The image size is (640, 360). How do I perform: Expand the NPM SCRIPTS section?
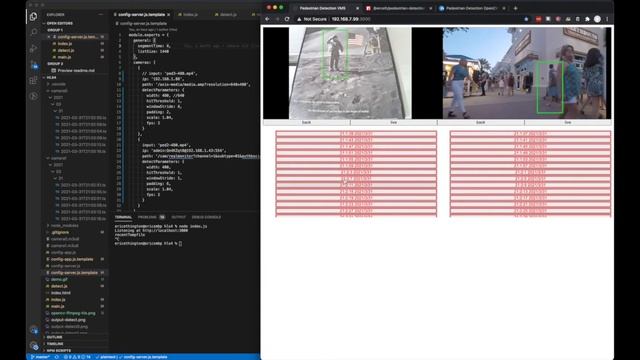(x=59, y=351)
